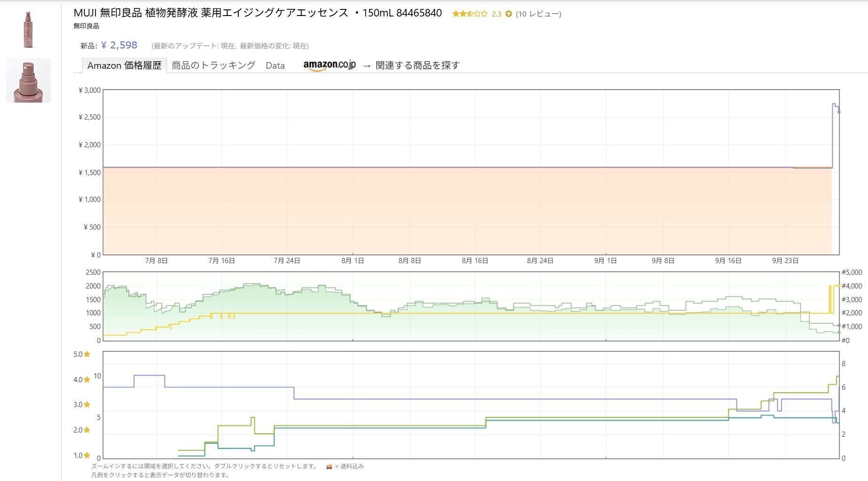Click the 9月 1日 date label
The width and height of the screenshot is (868, 481).
(606, 261)
